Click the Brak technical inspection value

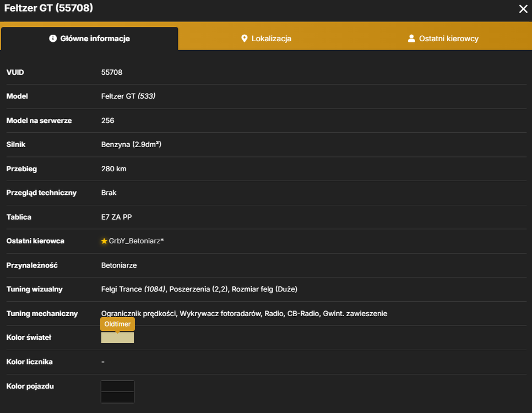coord(108,193)
